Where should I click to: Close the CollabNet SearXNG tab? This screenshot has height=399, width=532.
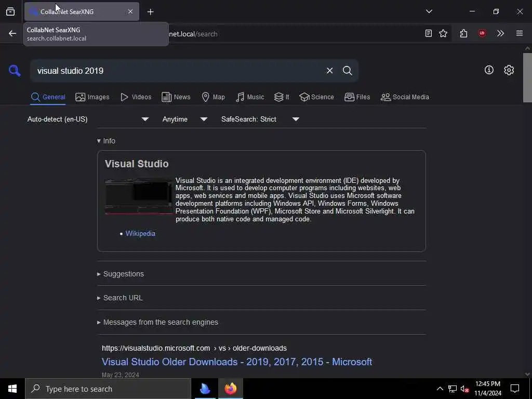tap(130, 11)
